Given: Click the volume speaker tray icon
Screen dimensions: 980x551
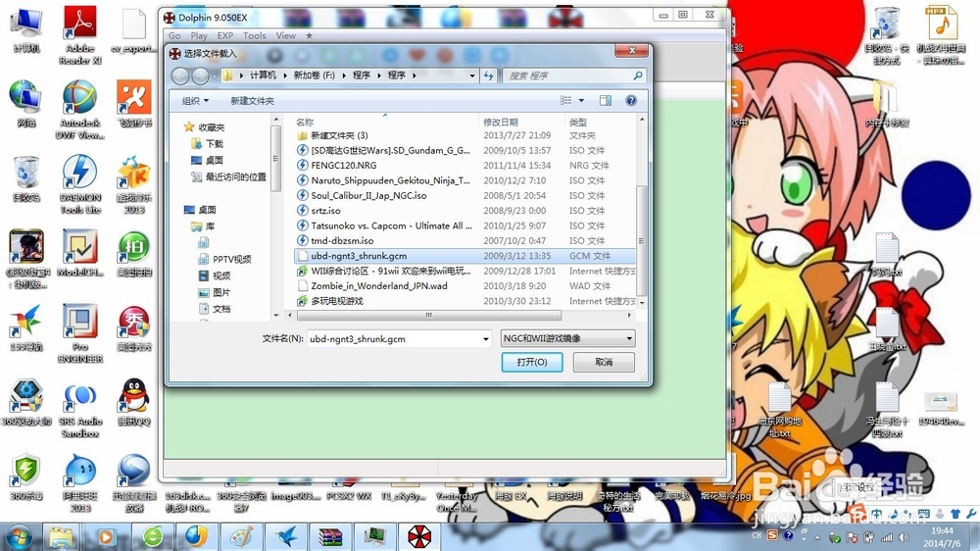Looking at the screenshot, I should (904, 537).
